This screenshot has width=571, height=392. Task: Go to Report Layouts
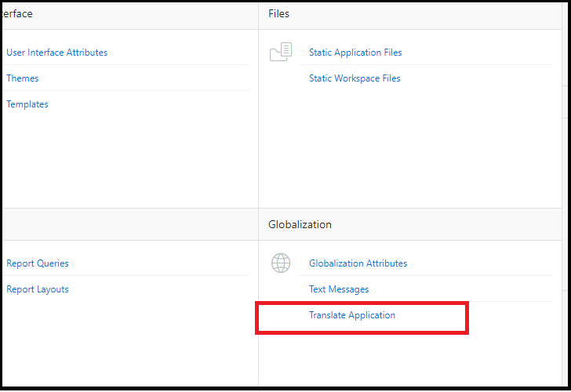38,289
